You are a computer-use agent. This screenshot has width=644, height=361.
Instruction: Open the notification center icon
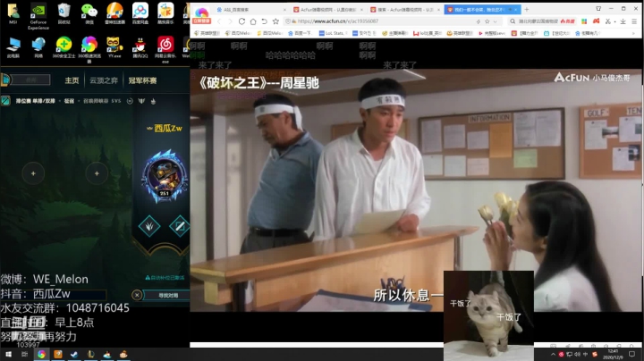[632, 354]
